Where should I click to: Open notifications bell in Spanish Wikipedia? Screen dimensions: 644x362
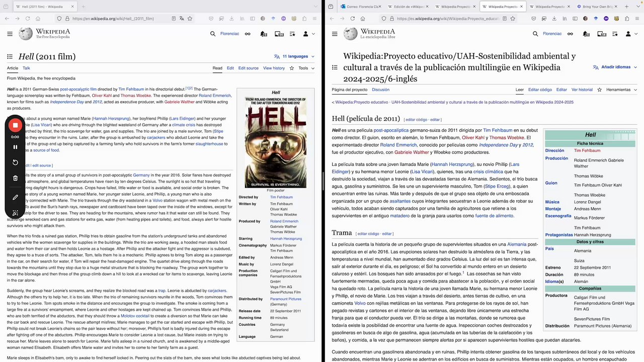585,34
